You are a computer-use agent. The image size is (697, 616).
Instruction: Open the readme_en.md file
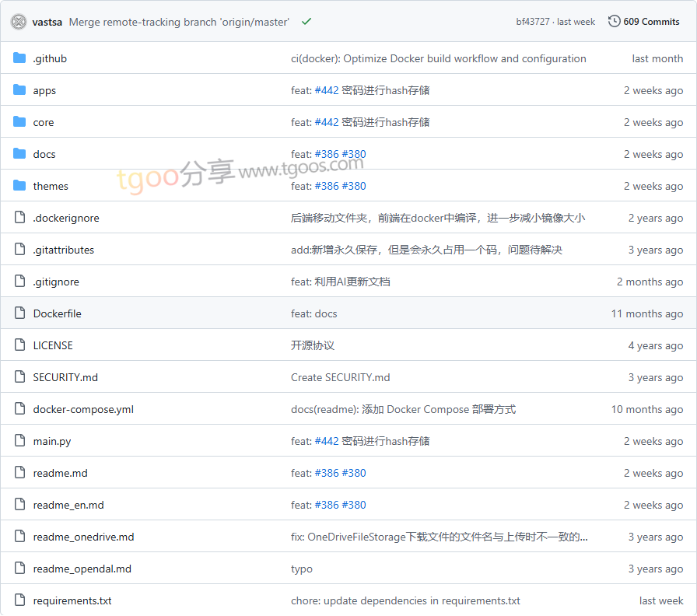pyautogui.click(x=68, y=505)
